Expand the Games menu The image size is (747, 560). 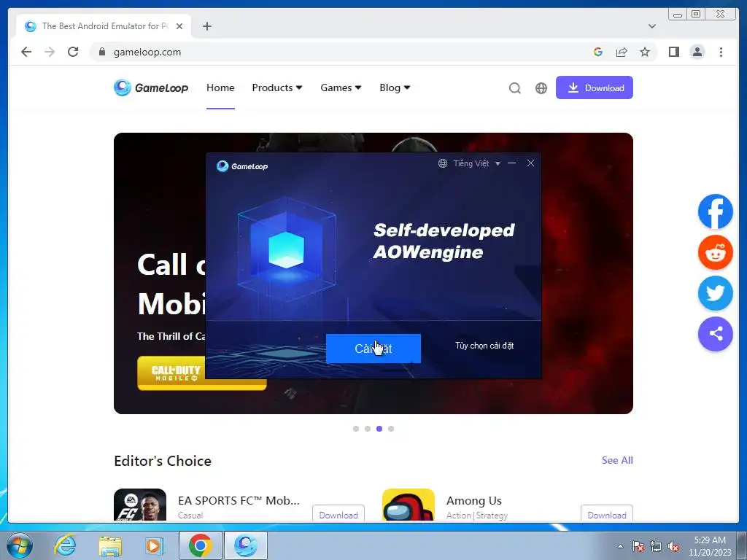pos(341,87)
